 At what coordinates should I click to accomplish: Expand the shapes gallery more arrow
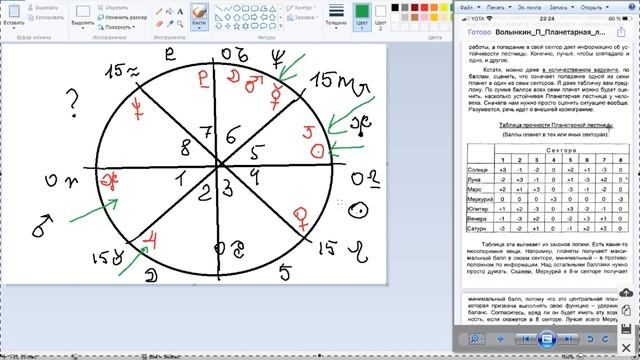point(281,26)
